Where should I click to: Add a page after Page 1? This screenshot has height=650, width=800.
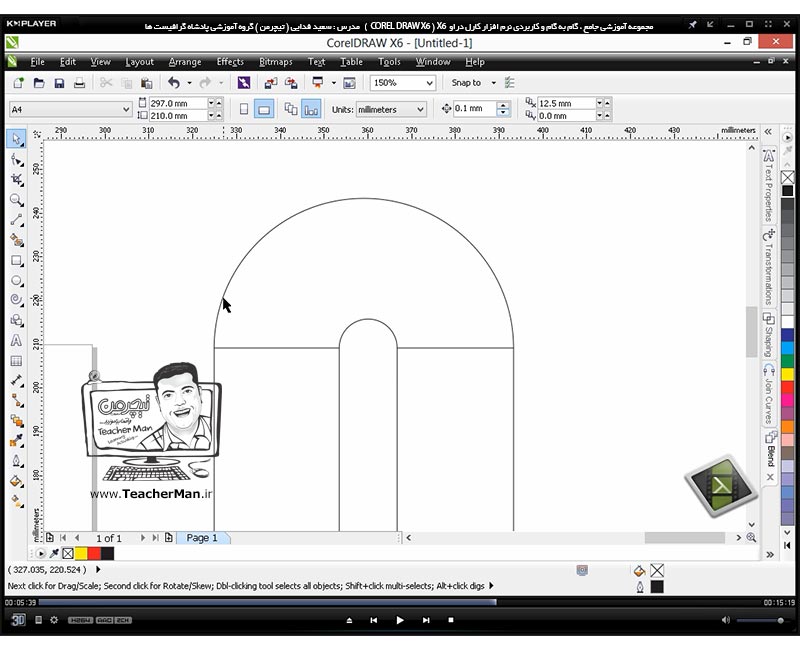(168, 538)
